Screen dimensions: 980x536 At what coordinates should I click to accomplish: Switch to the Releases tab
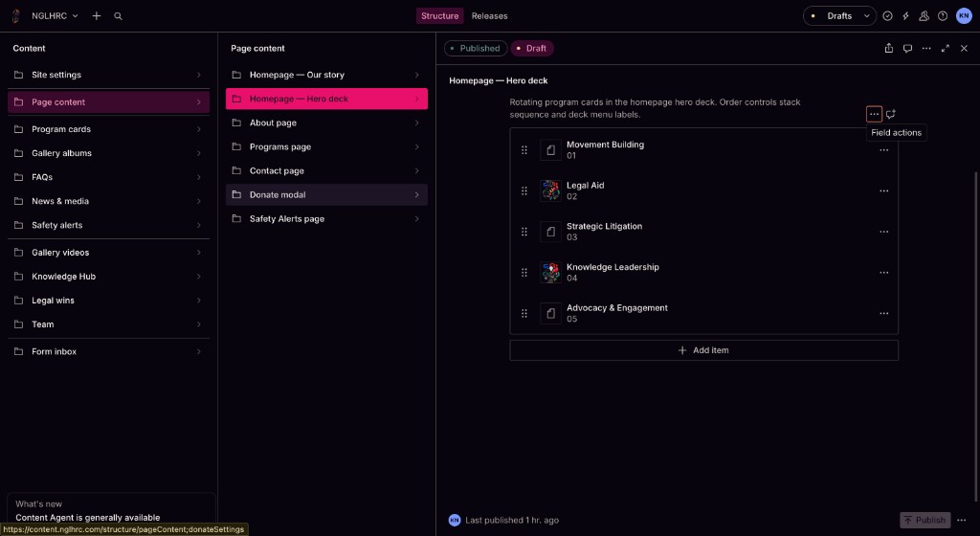[x=489, y=16]
